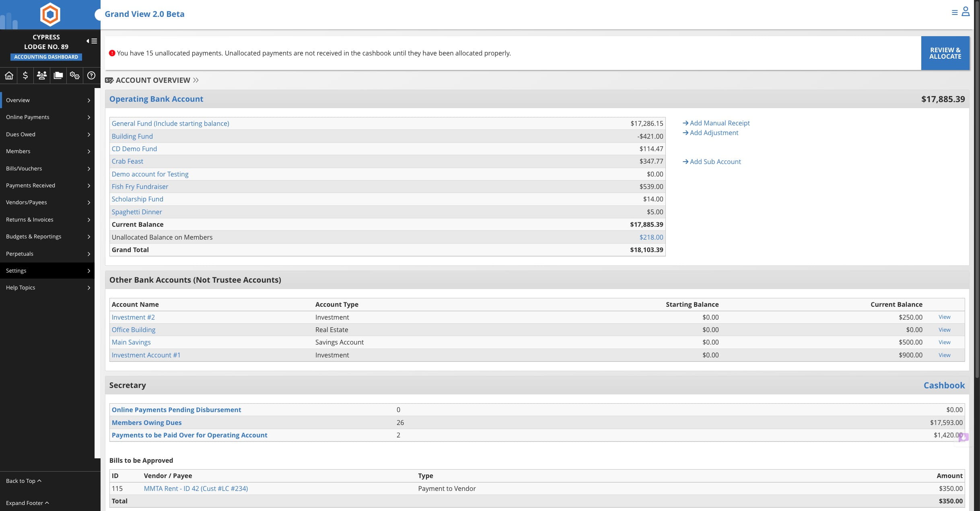Viewport: 980px width, 511px height.
Task: Open the hamburger list icon top right
Action: pyautogui.click(x=955, y=12)
